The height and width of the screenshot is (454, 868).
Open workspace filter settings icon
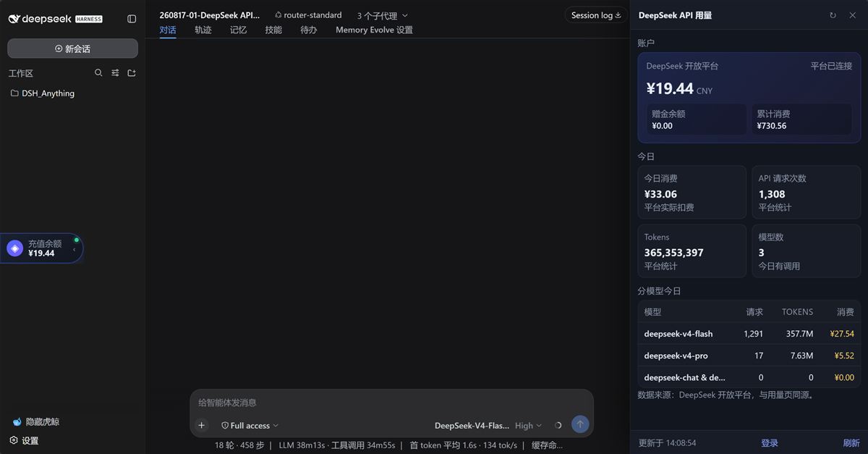[115, 73]
